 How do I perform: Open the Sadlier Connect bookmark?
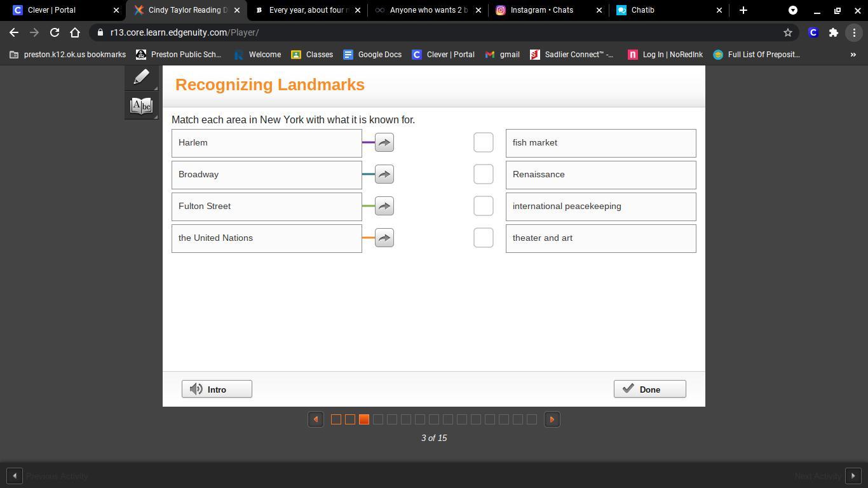[x=572, y=55]
